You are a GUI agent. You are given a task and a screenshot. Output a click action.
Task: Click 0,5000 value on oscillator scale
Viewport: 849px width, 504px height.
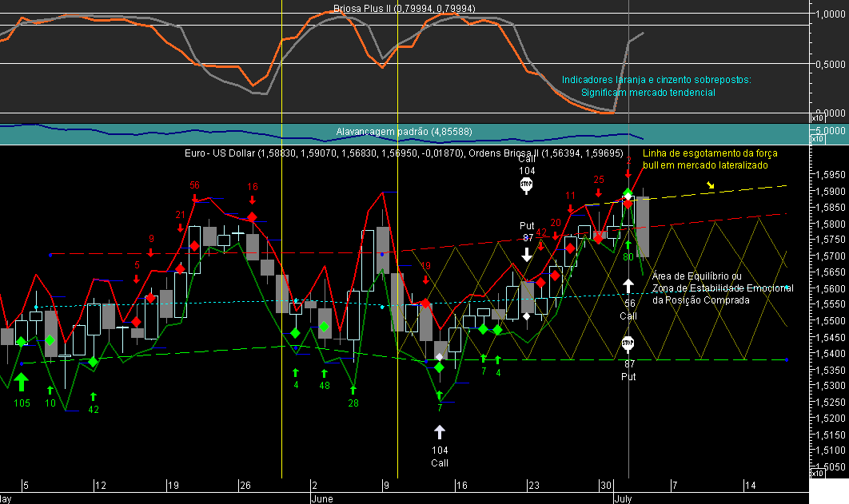(x=831, y=65)
